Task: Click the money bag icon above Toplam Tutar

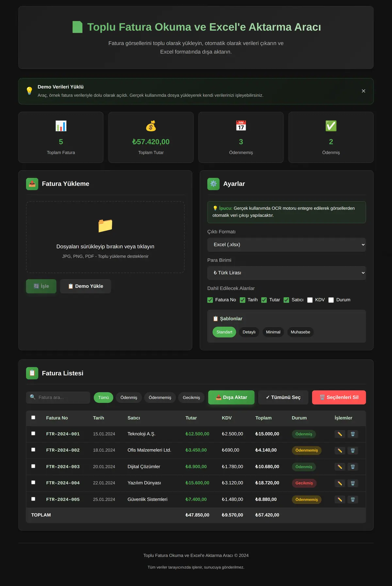Action: click(x=151, y=126)
